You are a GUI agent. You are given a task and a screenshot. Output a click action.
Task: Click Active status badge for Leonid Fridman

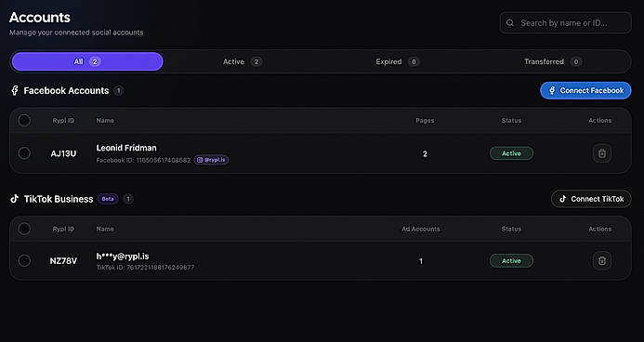(511, 153)
